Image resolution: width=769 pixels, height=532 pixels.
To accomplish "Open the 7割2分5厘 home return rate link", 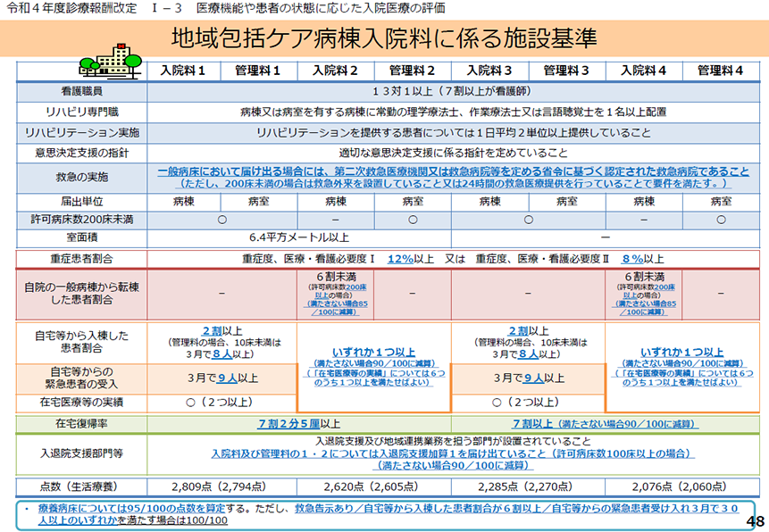I will pos(288,424).
